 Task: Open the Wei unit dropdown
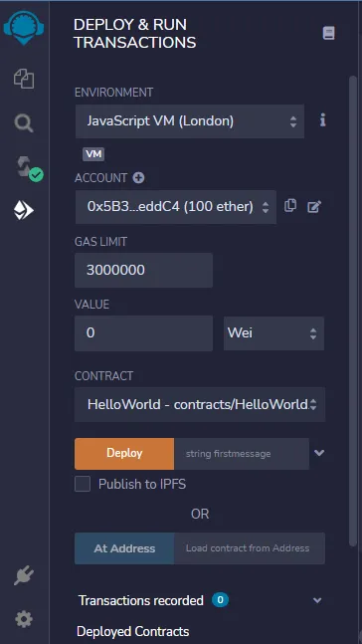click(x=273, y=333)
